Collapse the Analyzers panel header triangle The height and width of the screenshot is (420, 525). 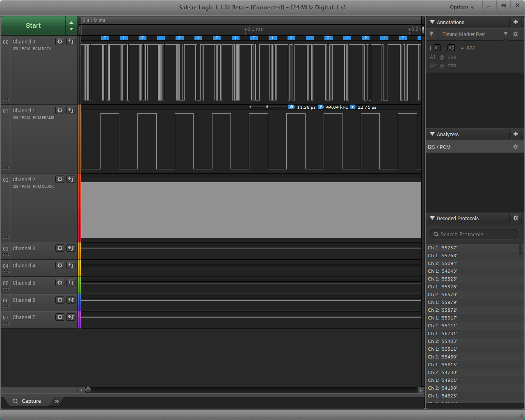pyautogui.click(x=431, y=134)
